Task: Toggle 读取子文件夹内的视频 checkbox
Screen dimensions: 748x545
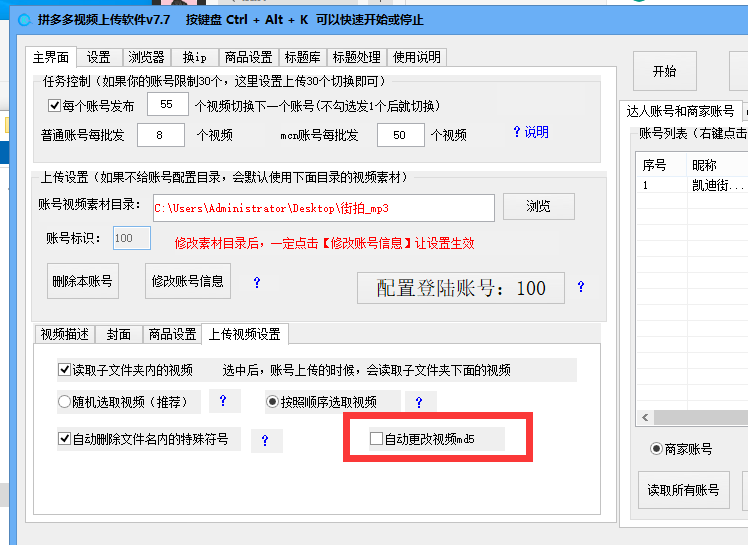Action: [x=64, y=369]
